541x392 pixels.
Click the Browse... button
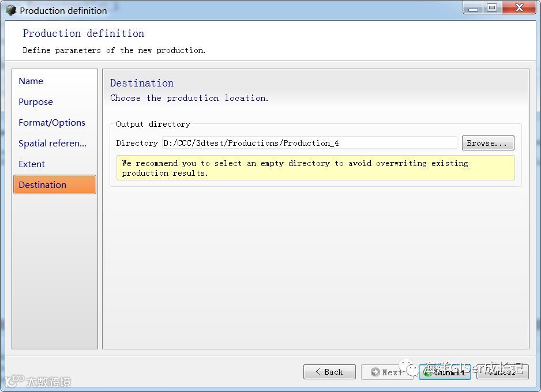click(x=488, y=143)
